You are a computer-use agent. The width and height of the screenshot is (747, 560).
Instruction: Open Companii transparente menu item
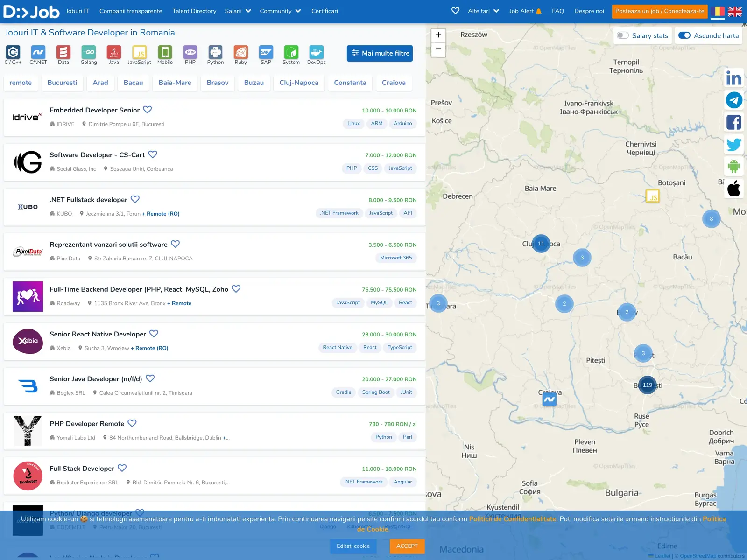[131, 11]
